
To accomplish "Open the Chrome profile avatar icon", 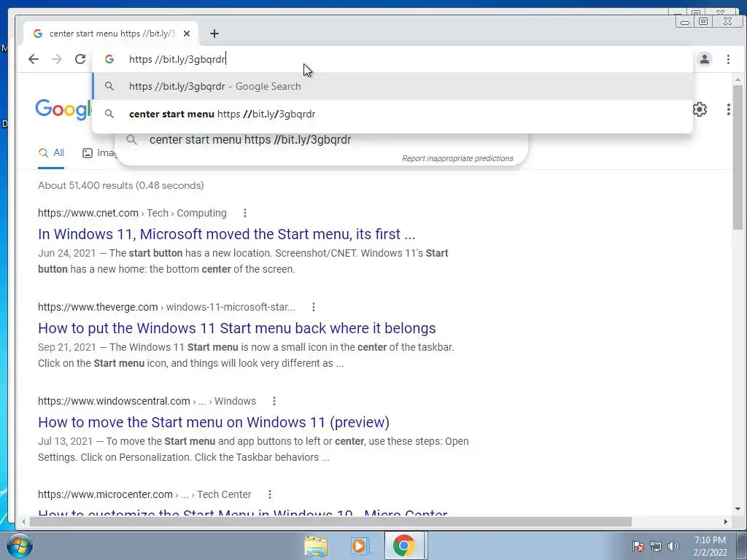I will 705,59.
